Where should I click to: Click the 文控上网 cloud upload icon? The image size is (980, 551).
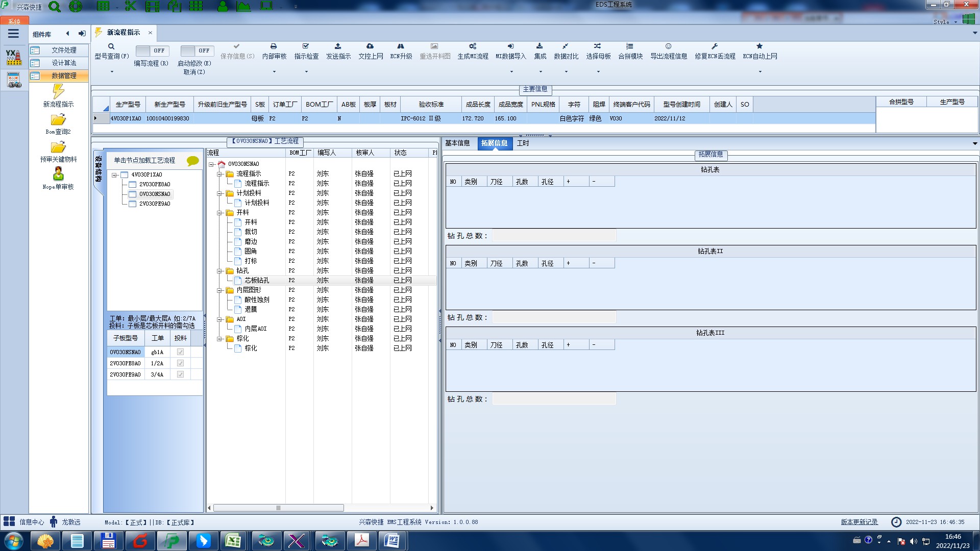click(x=370, y=46)
